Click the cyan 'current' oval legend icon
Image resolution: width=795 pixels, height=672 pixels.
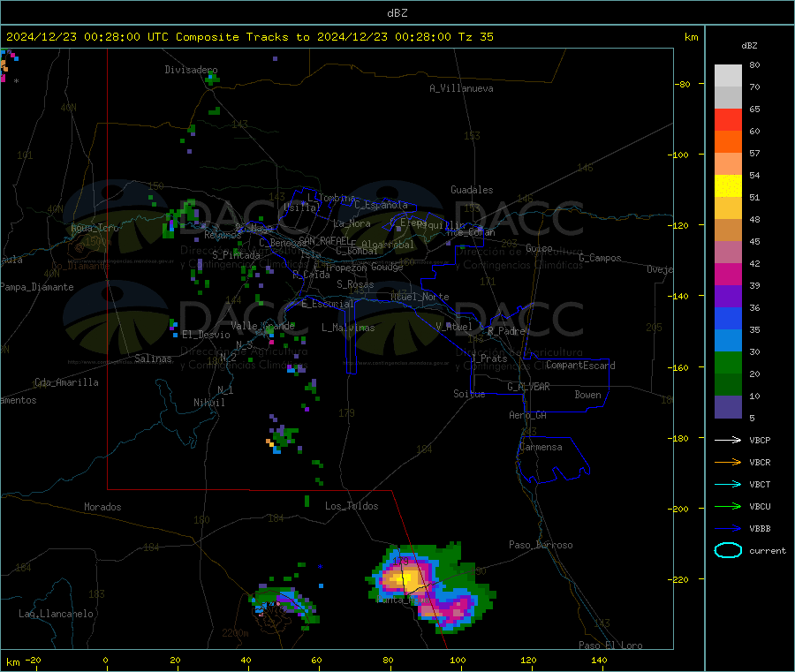point(728,550)
